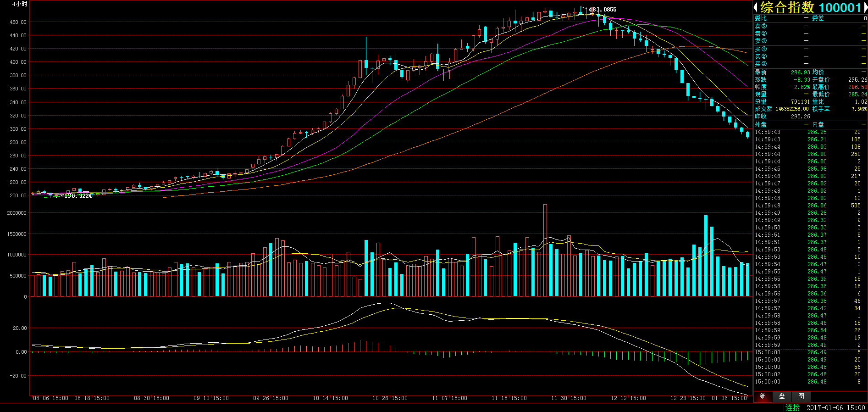Select the 14:59:54 trade row
Viewport: 868px width, 412px height.
tap(810, 264)
